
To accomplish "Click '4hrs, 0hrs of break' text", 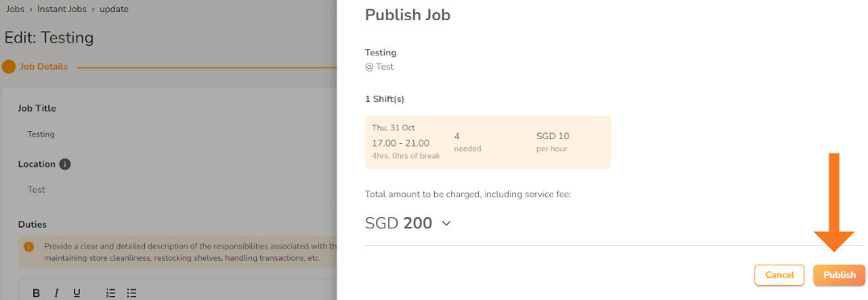I will (x=406, y=156).
